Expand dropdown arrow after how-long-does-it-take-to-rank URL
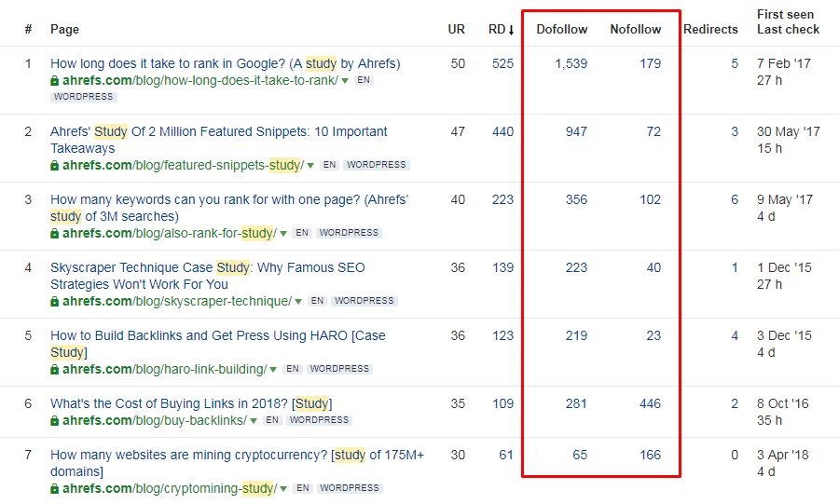839x504 pixels. tap(345, 81)
